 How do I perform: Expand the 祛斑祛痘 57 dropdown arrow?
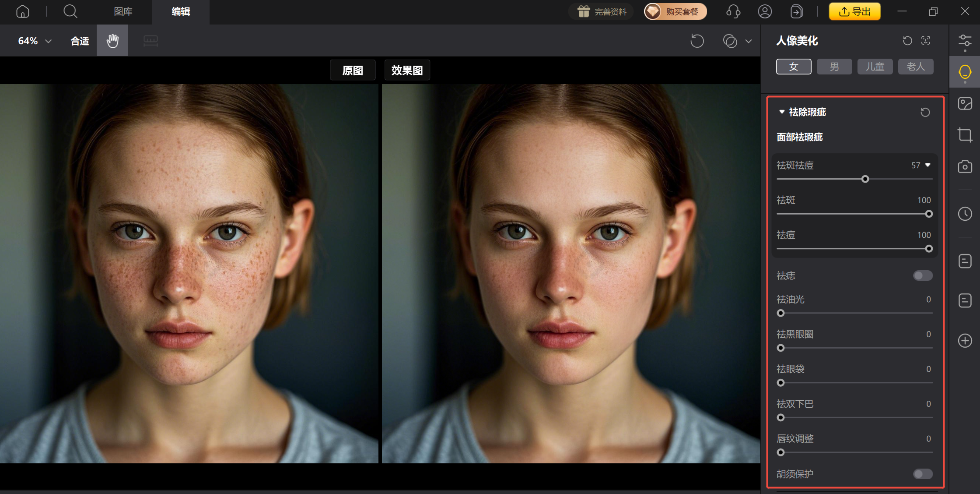[x=927, y=165]
